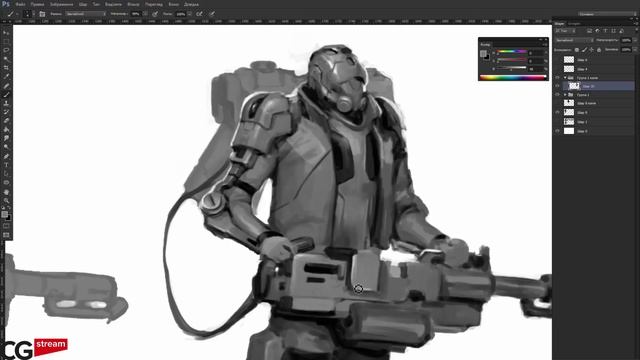Viewport: 640px width, 360px height.
Task: Select the Eraser tool
Action: coord(6,121)
